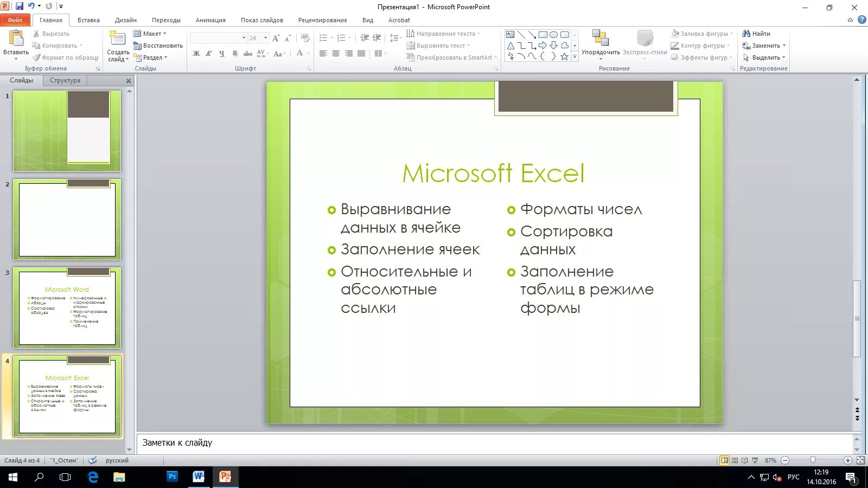868x488 pixels.
Task: Select slide 1 thumbnail
Action: pyautogui.click(x=67, y=131)
